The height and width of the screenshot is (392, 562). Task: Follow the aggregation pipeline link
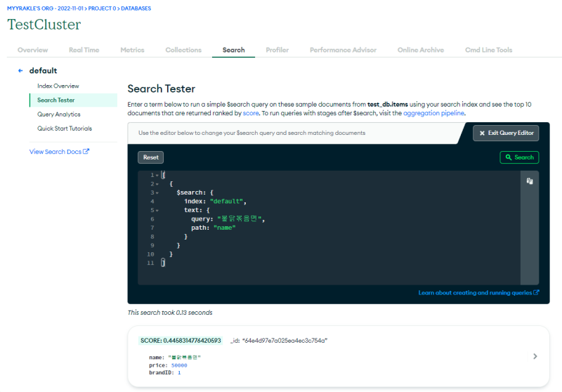[433, 112]
